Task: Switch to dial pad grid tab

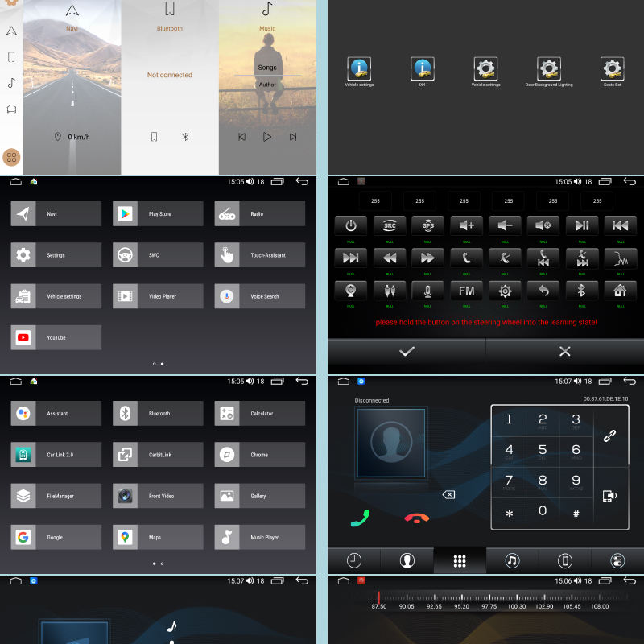Action: pos(460,560)
